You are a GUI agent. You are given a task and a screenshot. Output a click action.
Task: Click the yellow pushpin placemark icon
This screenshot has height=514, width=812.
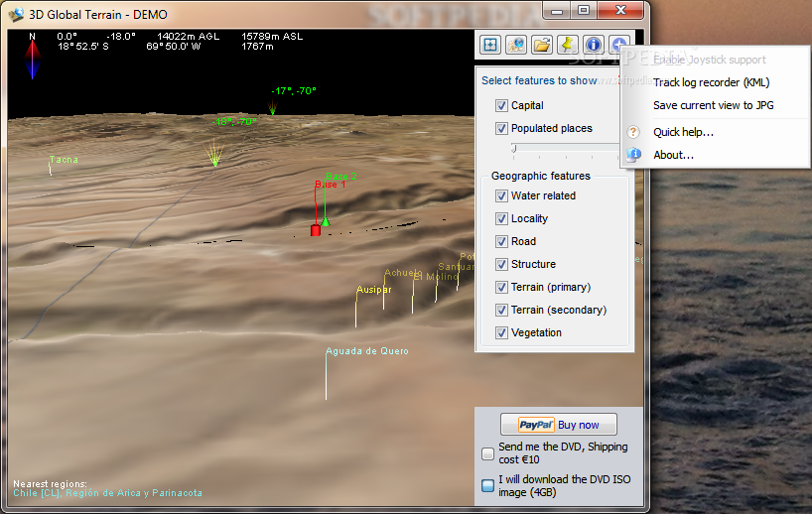click(568, 45)
